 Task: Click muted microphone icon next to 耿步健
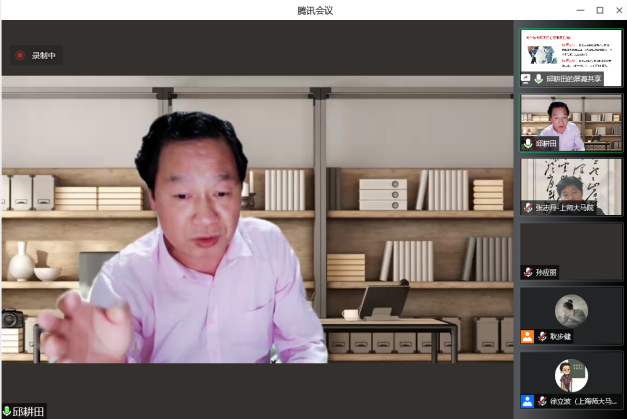point(542,337)
